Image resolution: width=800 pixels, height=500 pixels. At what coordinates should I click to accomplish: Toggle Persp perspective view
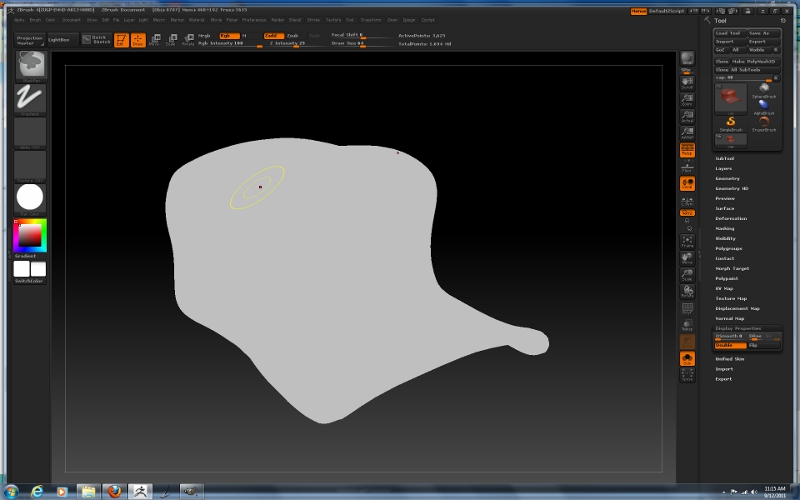click(x=687, y=150)
